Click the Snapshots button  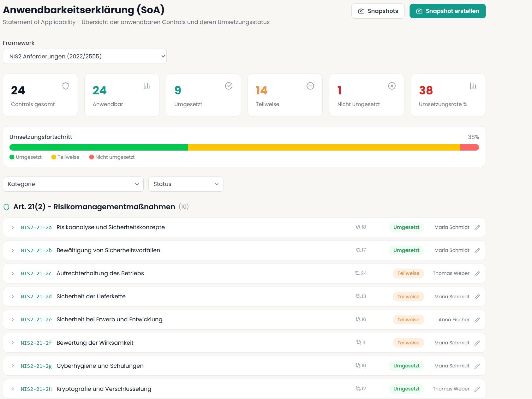pos(378,11)
